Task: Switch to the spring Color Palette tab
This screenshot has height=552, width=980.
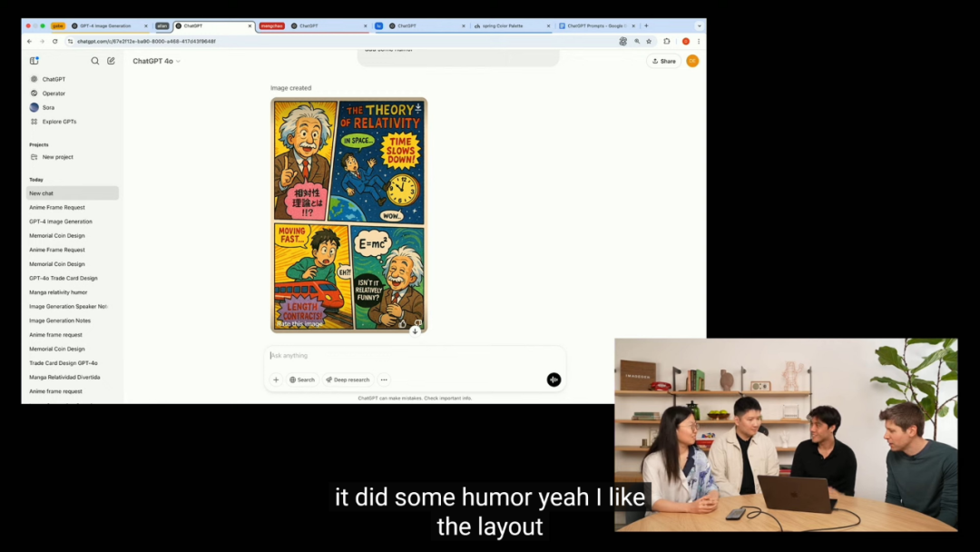Action: tap(510, 26)
